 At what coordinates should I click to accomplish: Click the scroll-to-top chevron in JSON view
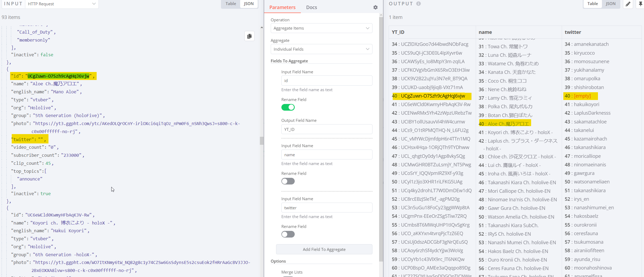[x=262, y=27]
